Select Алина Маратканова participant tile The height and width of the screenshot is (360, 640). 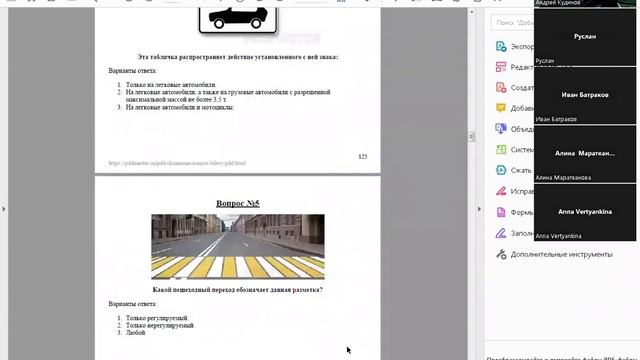tap(584, 154)
